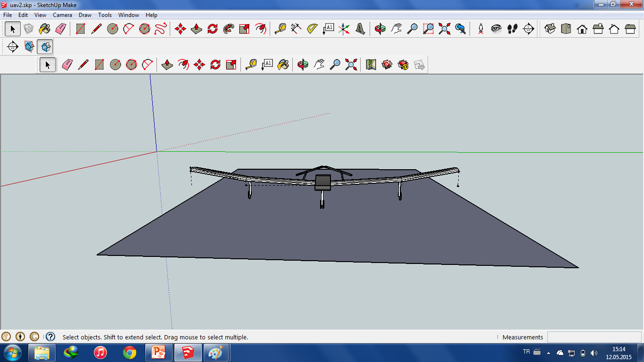The image size is (644, 362).
Task: Select Paint Bucket in Getting Started toolbar
Action: 283,65
